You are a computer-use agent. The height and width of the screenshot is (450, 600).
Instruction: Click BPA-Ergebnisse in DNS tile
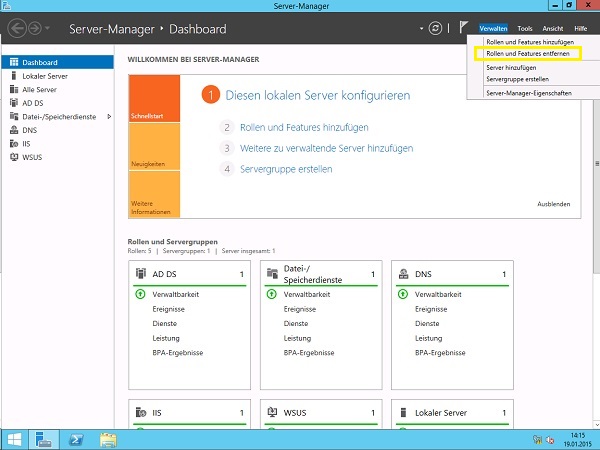tap(440, 352)
